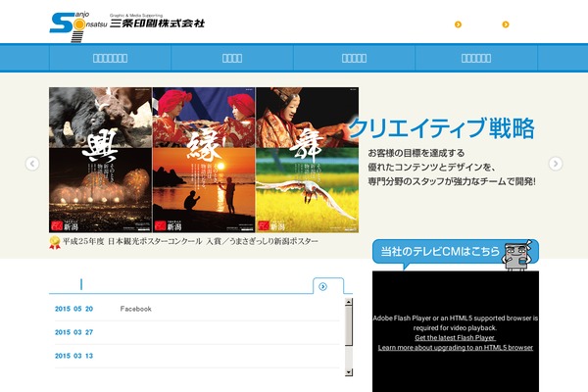Click the award medal icon below posters

(55, 242)
